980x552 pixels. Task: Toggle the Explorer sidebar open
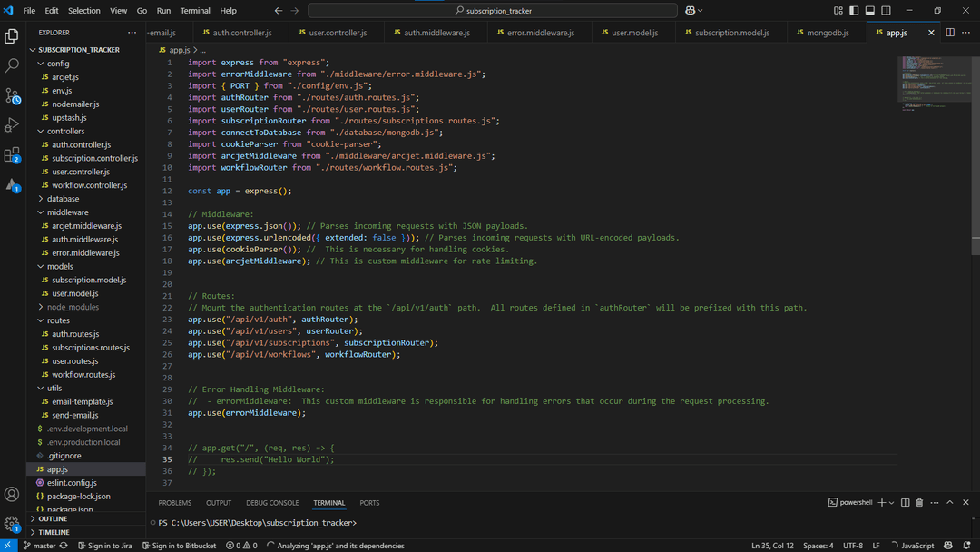pos(12,34)
